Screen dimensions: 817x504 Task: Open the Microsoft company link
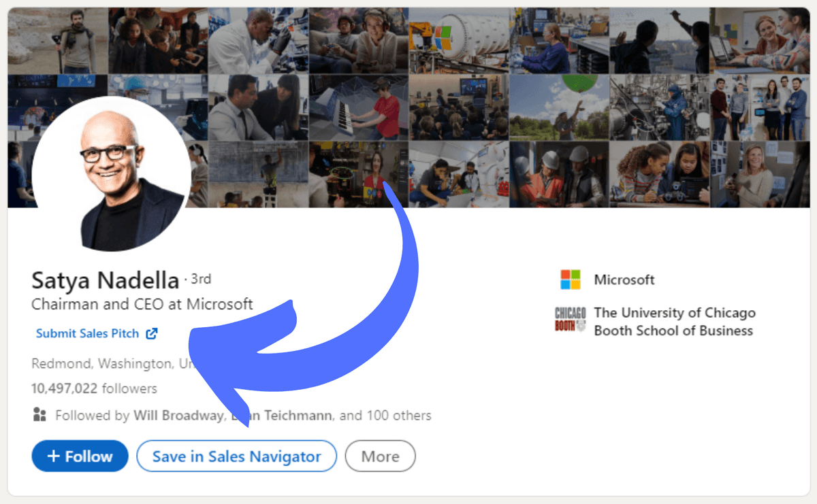tap(624, 280)
